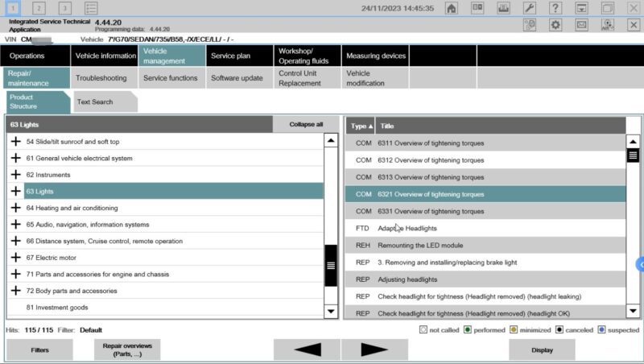Select the Product Structure tab

point(38,102)
